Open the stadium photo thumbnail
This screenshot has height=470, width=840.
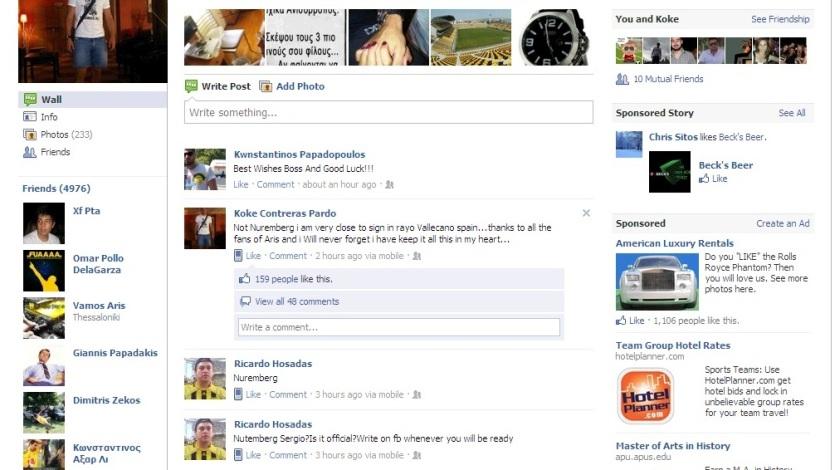[471, 38]
